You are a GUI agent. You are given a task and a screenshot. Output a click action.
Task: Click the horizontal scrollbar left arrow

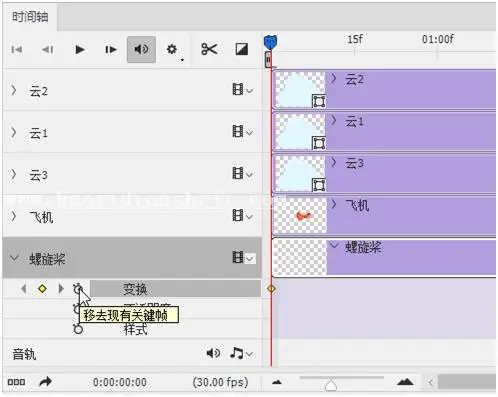tap(431, 382)
